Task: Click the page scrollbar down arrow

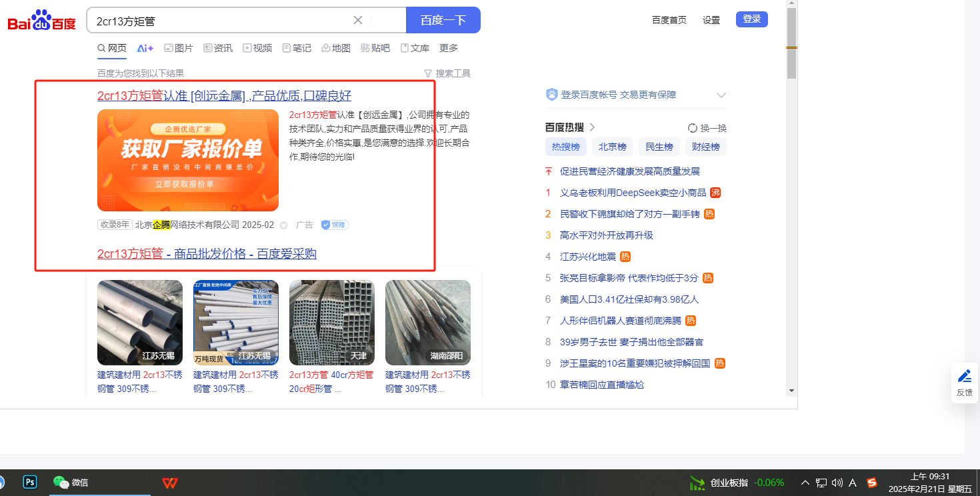Action: 791,391
